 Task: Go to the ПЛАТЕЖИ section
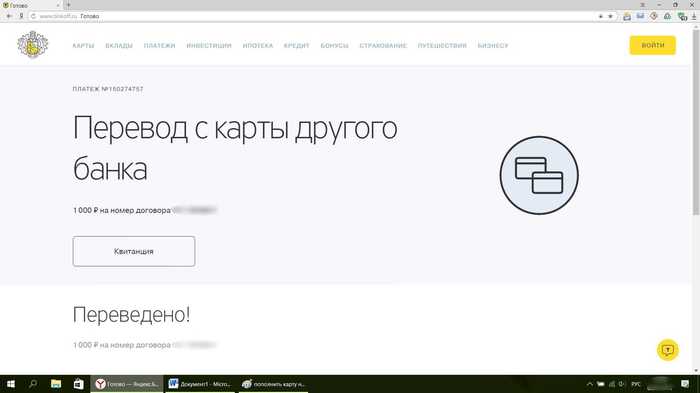pyautogui.click(x=159, y=46)
